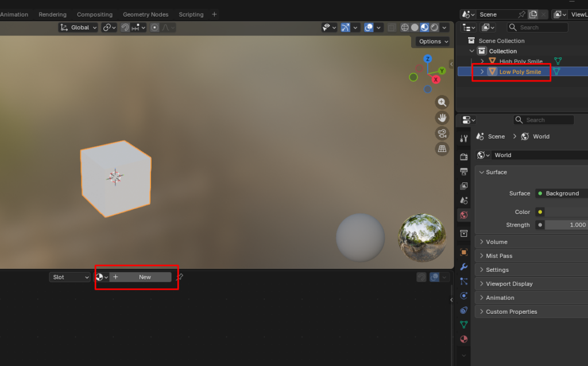588x366 pixels.
Task: Click New to create a material
Action: [x=145, y=277]
